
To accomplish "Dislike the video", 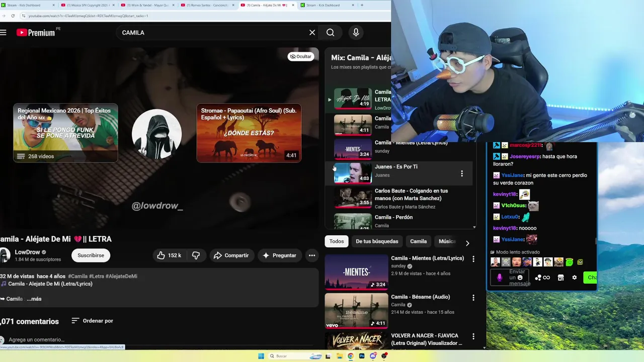I will [x=196, y=255].
